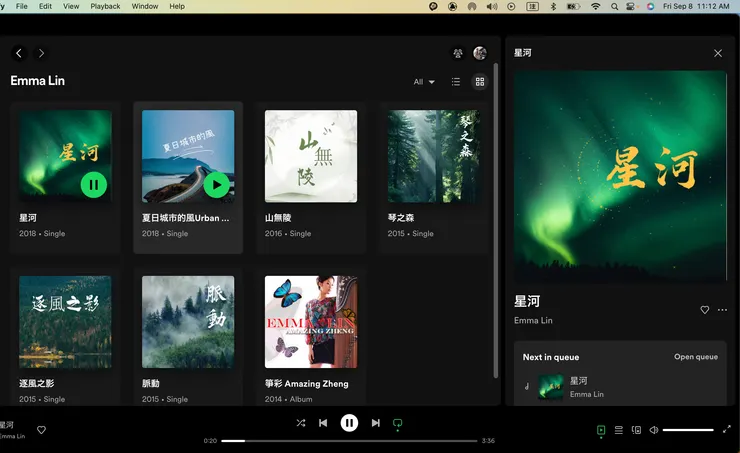
Task: Open the 逐風之影 single cover
Action: (65, 322)
